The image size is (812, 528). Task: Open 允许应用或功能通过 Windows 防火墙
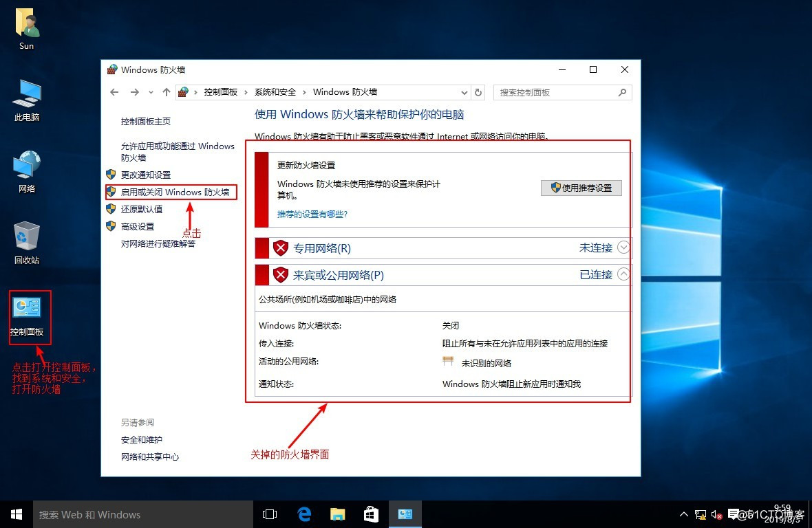click(x=178, y=152)
